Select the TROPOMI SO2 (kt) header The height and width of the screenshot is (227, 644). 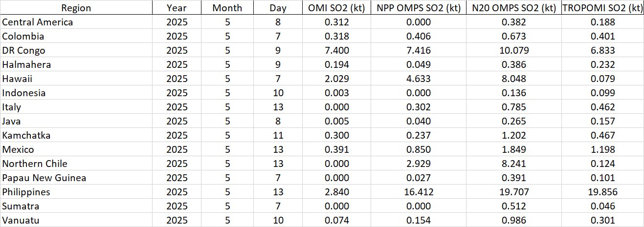point(601,8)
